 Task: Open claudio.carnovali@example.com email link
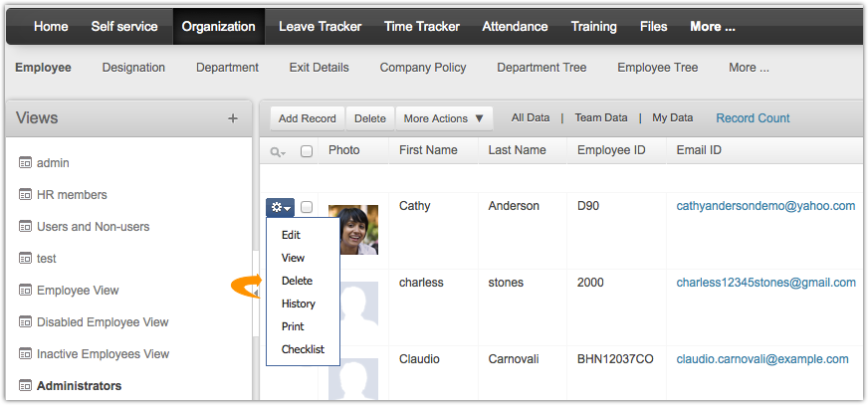point(762,359)
